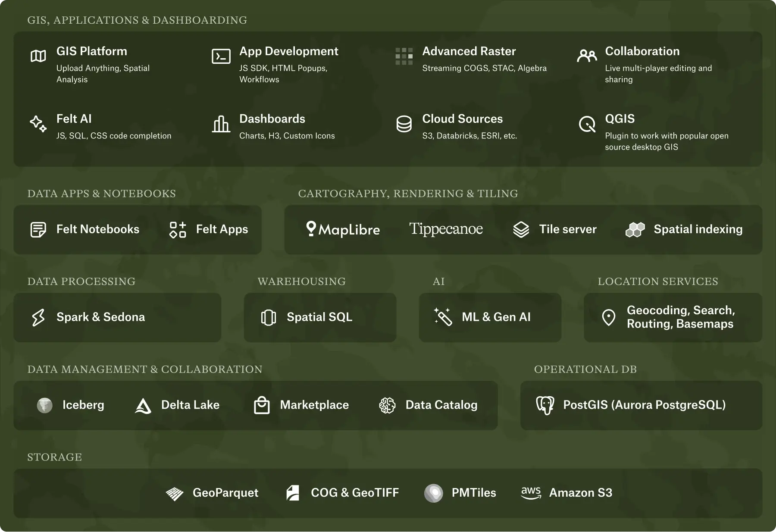
Task: Click the Data Catalog brain icon
Action: pyautogui.click(x=387, y=405)
